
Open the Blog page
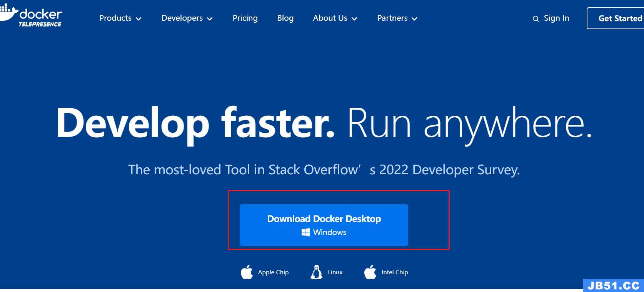click(285, 18)
